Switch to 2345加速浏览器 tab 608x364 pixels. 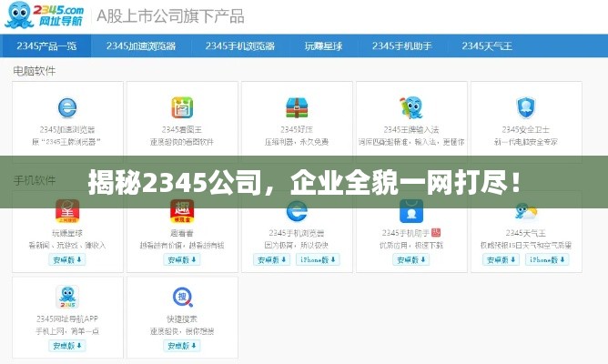[141, 46]
